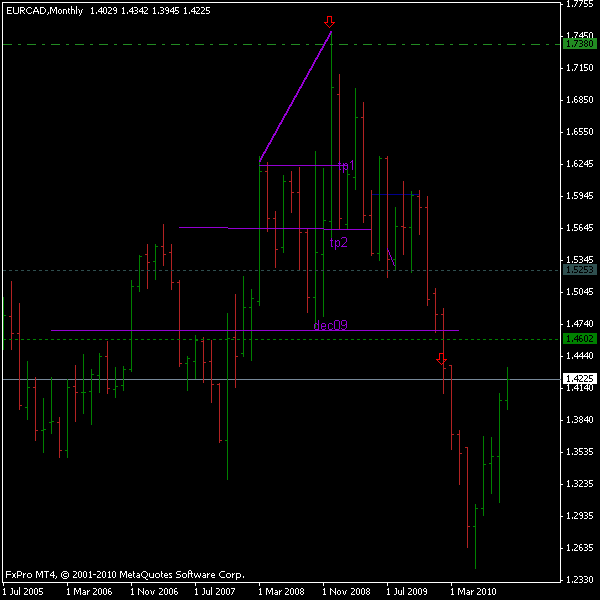Click the 1.6550 price axis value

tap(579, 132)
